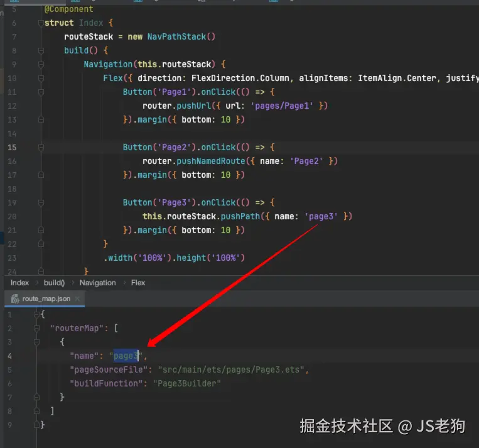The width and height of the screenshot is (479, 448).
Task: Collapse the routerMap array fold in route_map.json
Action: [x=36, y=328]
